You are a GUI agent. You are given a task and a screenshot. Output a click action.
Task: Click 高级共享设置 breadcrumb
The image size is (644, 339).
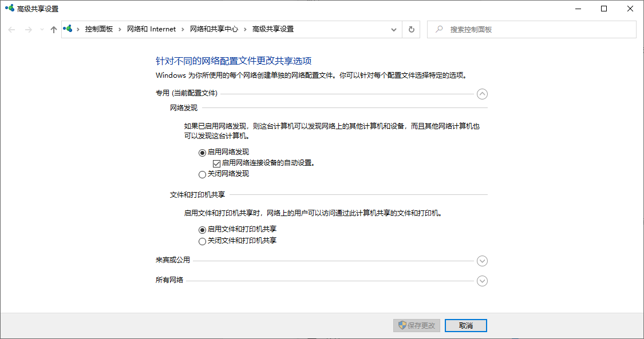(x=272, y=29)
